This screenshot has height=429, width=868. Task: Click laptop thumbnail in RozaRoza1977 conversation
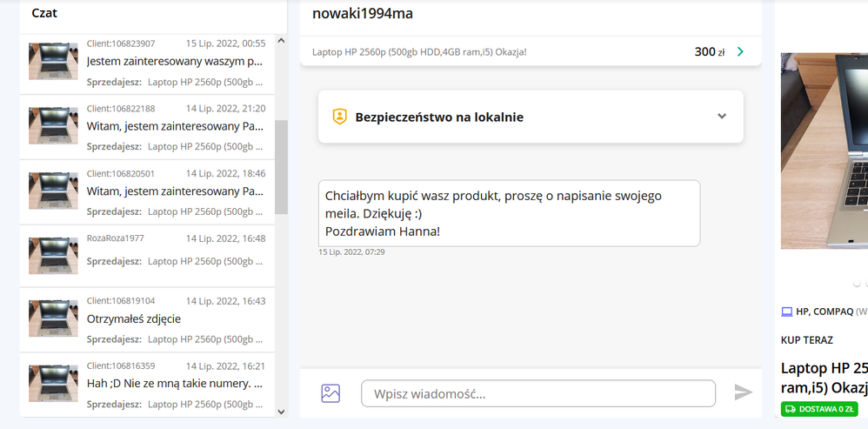(x=53, y=256)
